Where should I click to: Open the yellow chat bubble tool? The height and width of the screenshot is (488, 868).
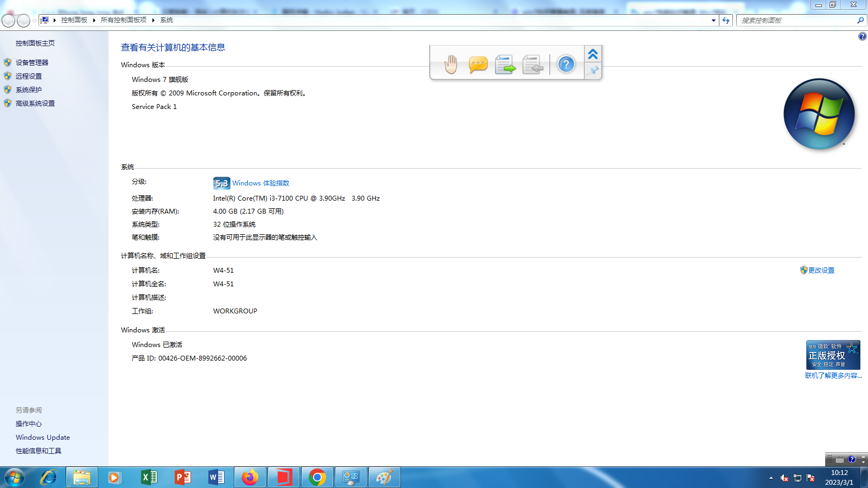[478, 65]
